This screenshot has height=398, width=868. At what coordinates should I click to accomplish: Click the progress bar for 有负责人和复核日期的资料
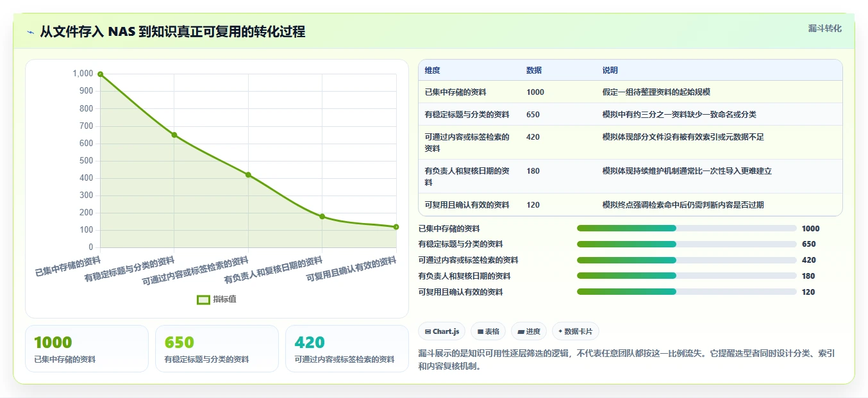coord(687,276)
